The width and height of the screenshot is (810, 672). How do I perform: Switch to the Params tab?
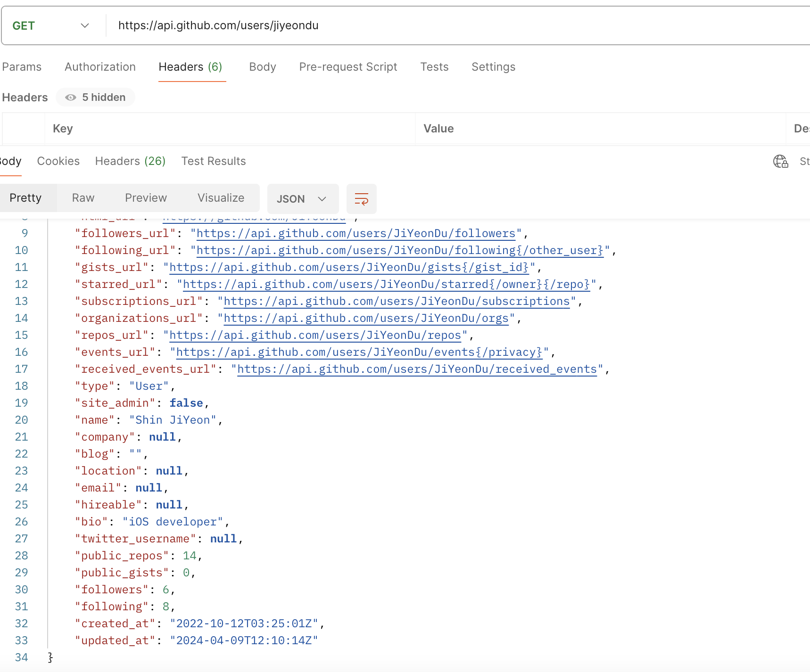tap(22, 67)
